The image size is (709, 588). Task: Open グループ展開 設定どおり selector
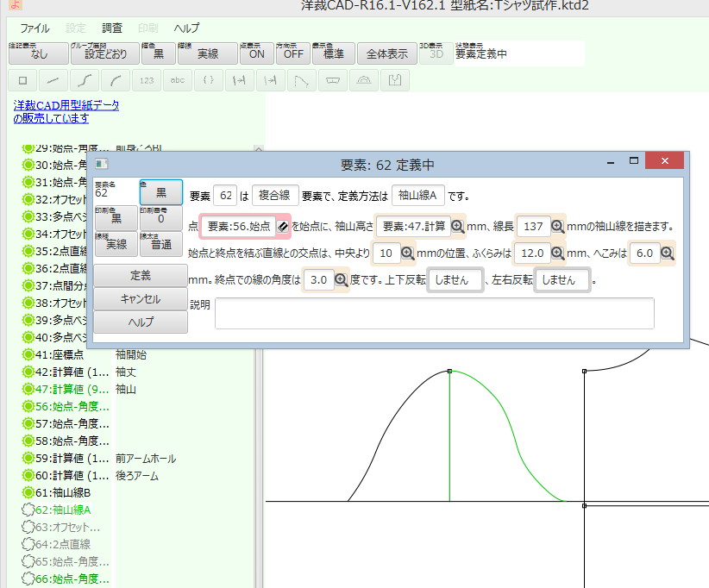(x=105, y=53)
